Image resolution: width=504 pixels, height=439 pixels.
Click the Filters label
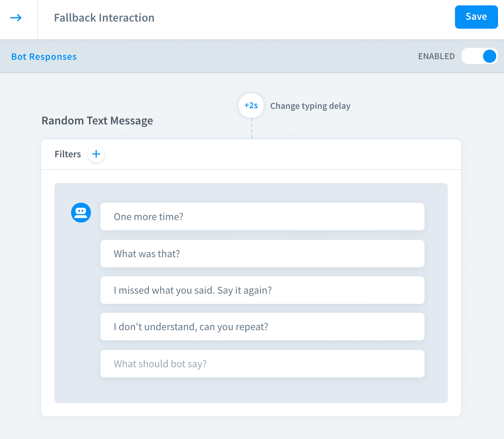click(68, 154)
